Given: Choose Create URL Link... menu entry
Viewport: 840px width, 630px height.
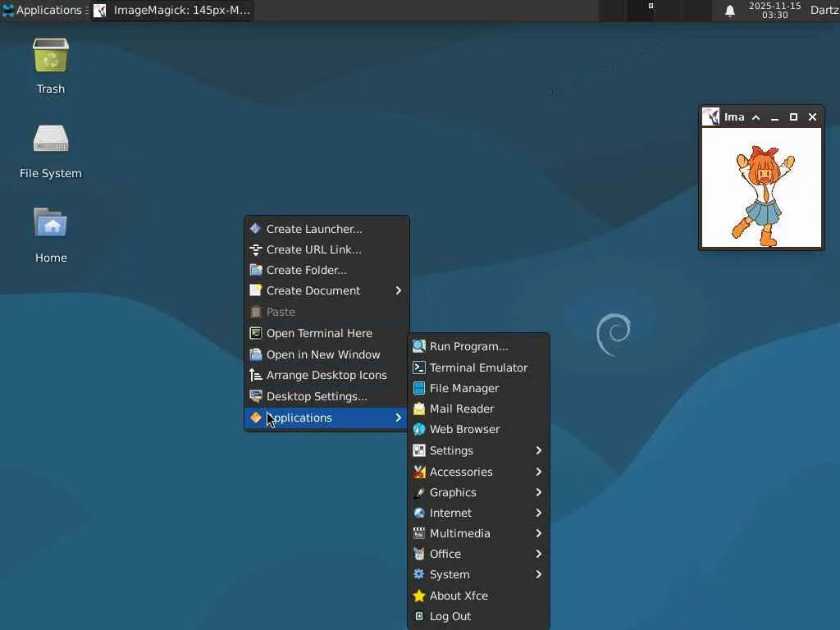Looking at the screenshot, I should click(326, 249).
